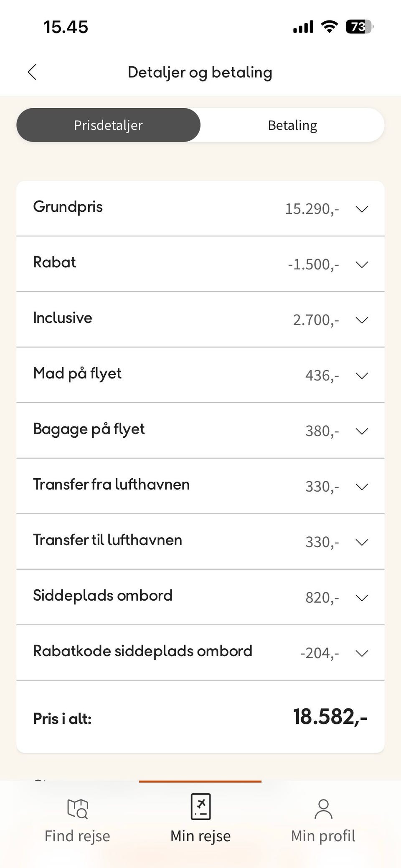The height and width of the screenshot is (868, 401).
Task: Expand the Mad på flyet chevron
Action: [362, 376]
